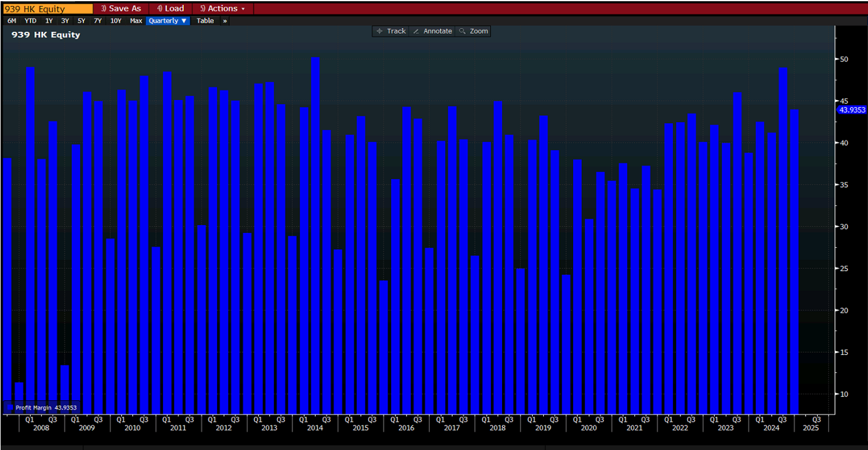The height and width of the screenshot is (450, 868).
Task: Expand more options with double chevron
Action: [x=225, y=21]
